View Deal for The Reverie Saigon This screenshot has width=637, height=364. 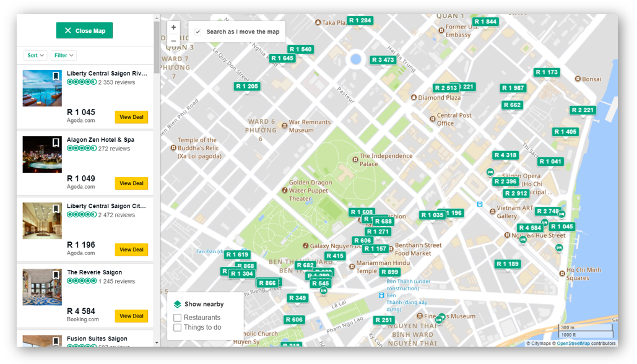(x=131, y=316)
